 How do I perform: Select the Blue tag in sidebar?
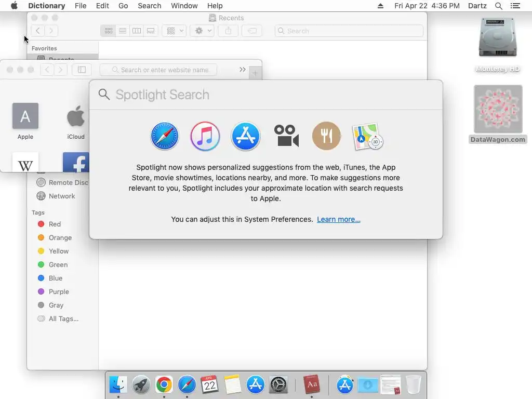point(63,278)
